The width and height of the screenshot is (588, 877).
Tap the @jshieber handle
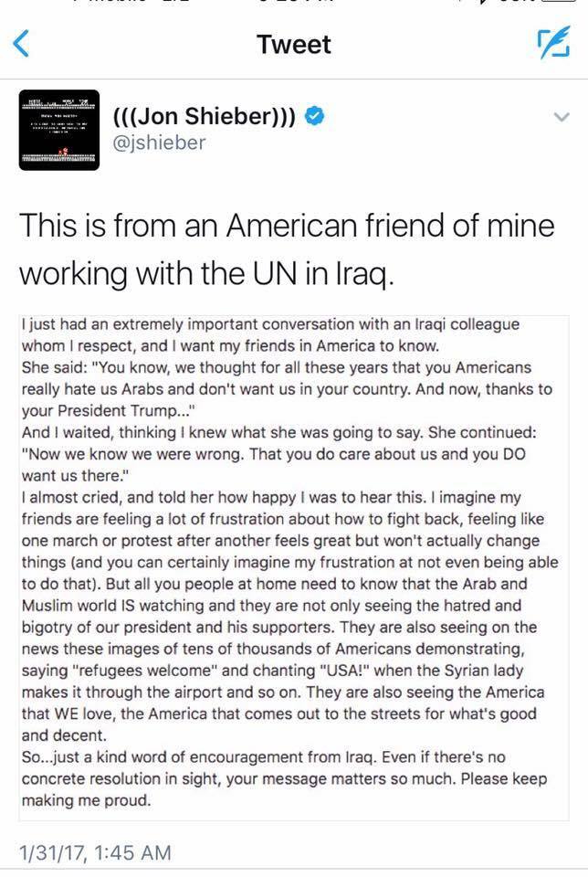[x=159, y=143]
